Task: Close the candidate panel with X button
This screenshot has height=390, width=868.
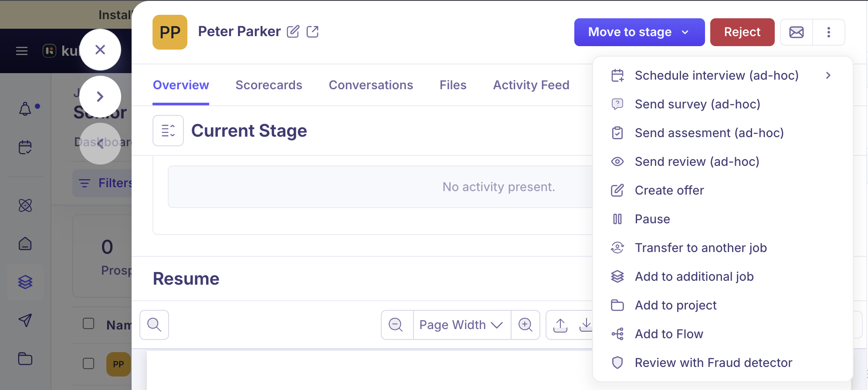Action: coord(100,50)
